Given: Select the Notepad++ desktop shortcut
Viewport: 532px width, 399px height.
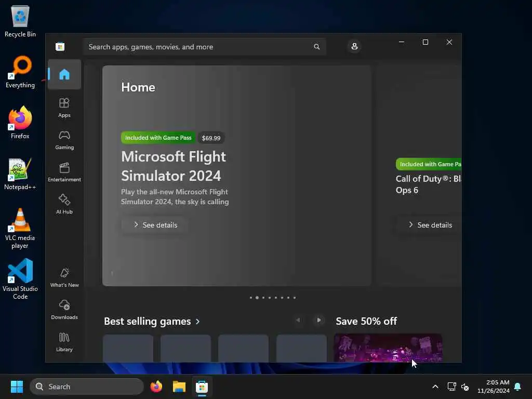Looking at the screenshot, I should pos(20,174).
